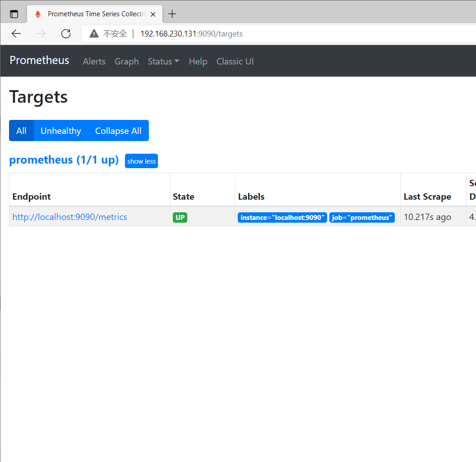
Task: Close the Prometheus Time Series tab
Action: [153, 14]
